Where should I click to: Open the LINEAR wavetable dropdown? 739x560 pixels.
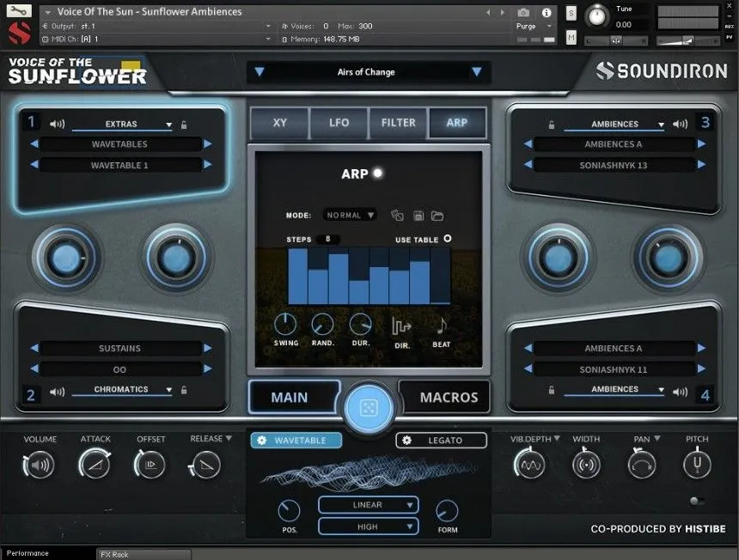click(368, 504)
